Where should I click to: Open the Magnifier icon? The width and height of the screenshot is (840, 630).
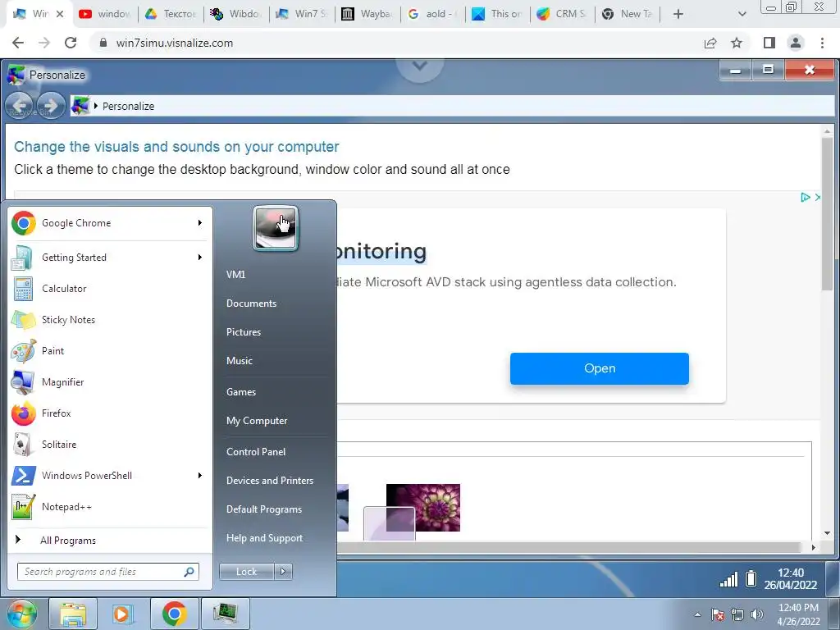click(x=22, y=382)
